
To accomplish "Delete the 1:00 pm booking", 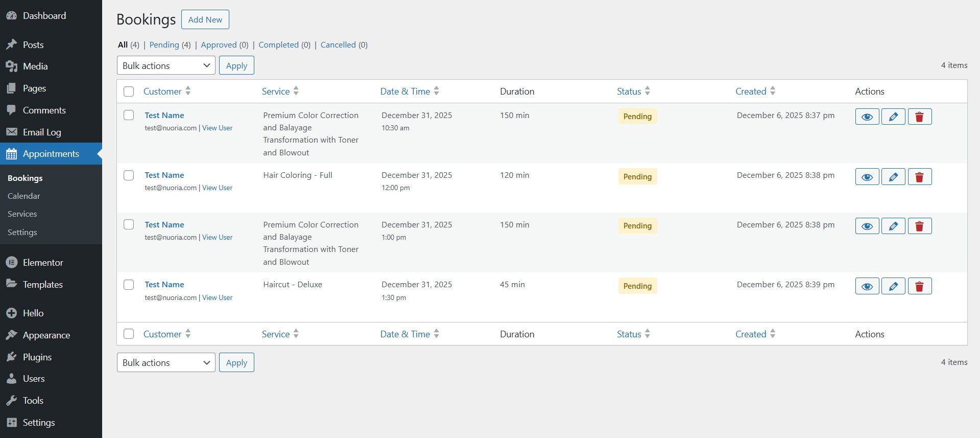I will [919, 226].
